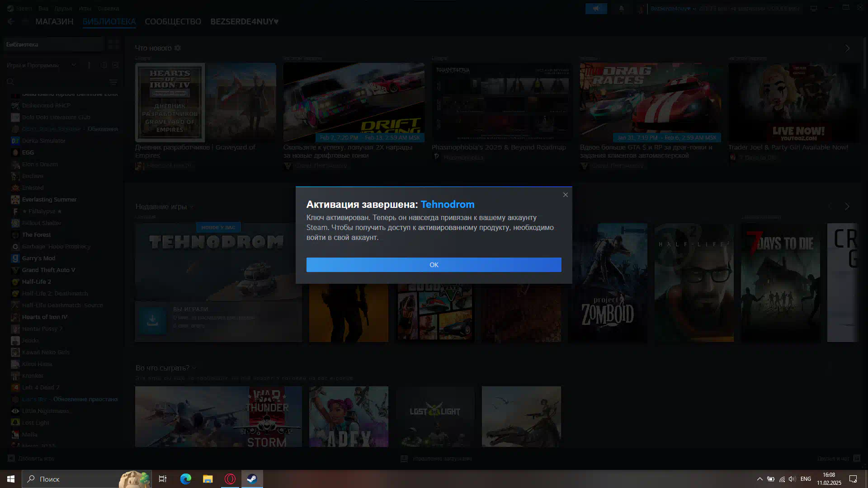Open the Trader Joel & Party Girl news
Viewport: 868px width, 488px height.
793,103
